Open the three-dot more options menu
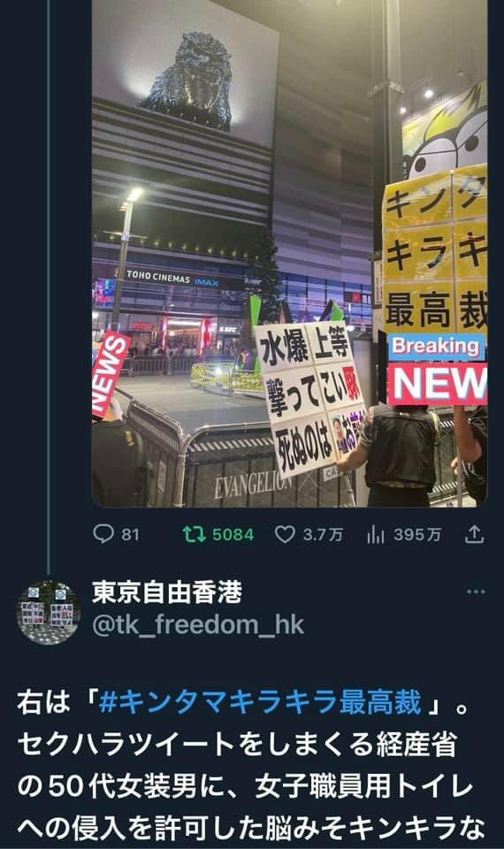The height and width of the screenshot is (849, 504). pos(476,592)
